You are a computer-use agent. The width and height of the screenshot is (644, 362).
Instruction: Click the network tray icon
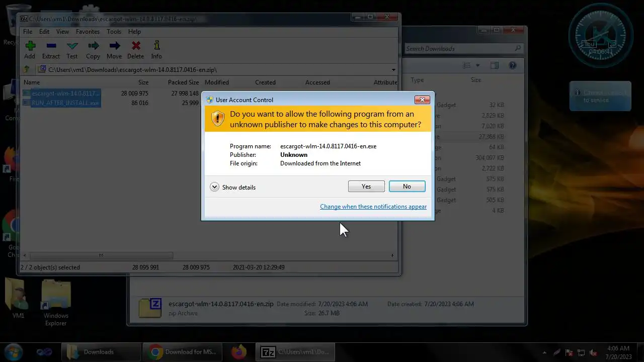tap(581, 352)
